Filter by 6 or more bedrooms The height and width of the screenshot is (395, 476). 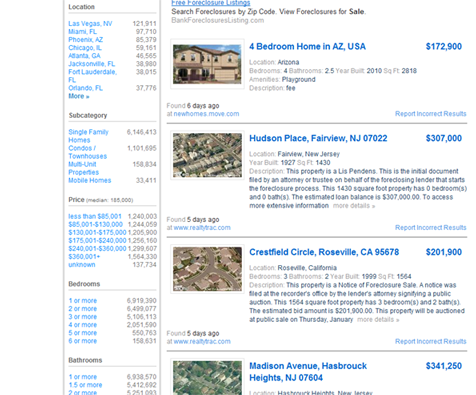pyautogui.click(x=83, y=341)
